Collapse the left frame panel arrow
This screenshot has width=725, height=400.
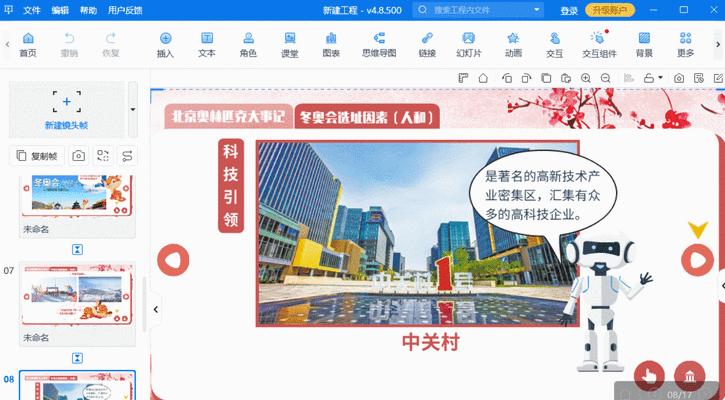point(156,309)
